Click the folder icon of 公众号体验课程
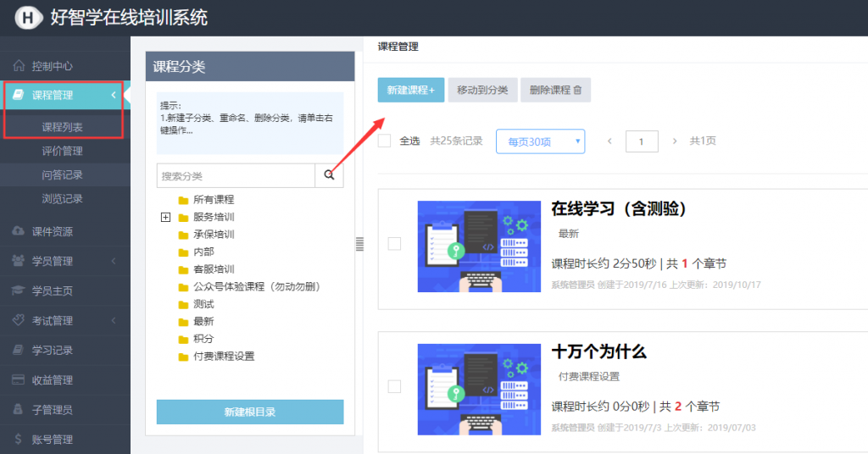Image resolution: width=868 pixels, height=454 pixels. [x=183, y=287]
